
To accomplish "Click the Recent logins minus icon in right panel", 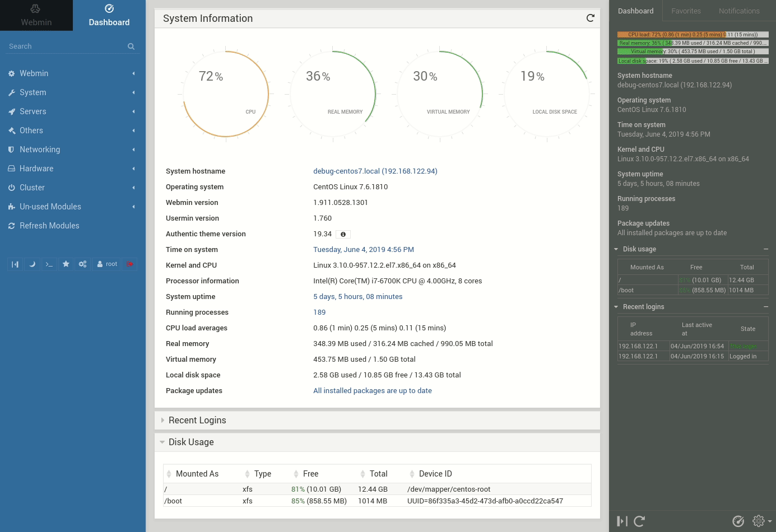I will click(x=766, y=307).
